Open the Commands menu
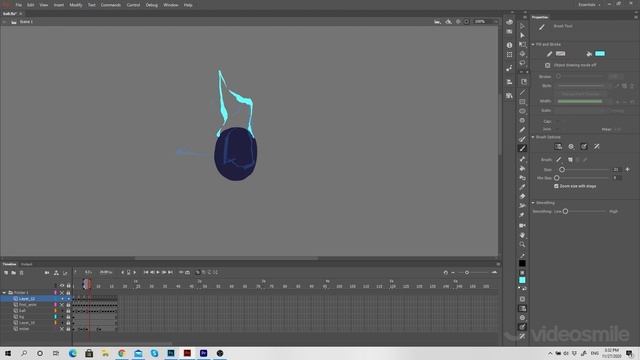The height and width of the screenshot is (360, 640). [111, 5]
